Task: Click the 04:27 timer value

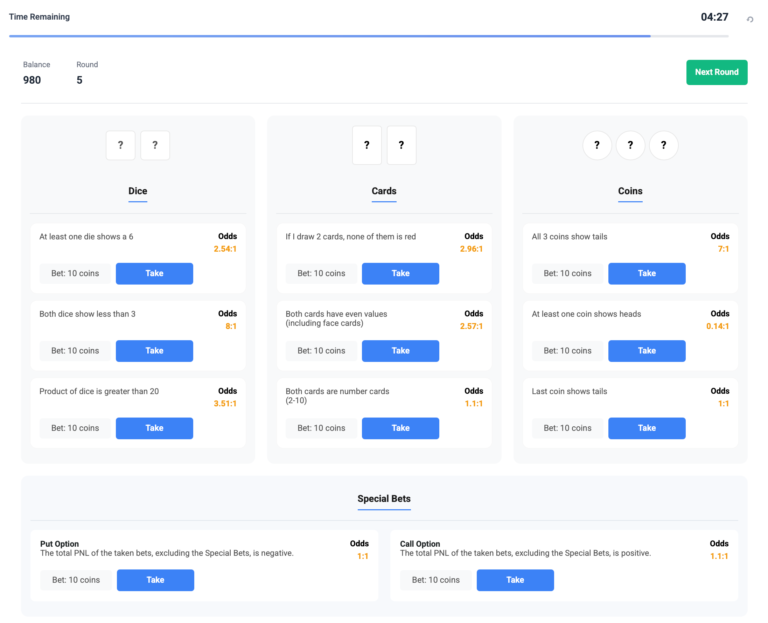Action: [x=715, y=17]
